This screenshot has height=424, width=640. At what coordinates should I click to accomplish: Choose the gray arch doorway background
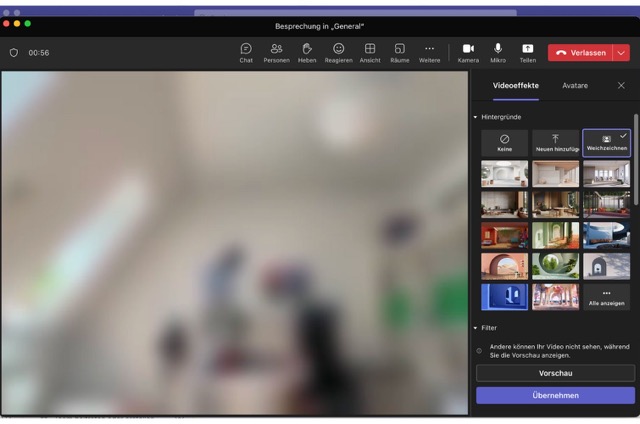[607, 266]
